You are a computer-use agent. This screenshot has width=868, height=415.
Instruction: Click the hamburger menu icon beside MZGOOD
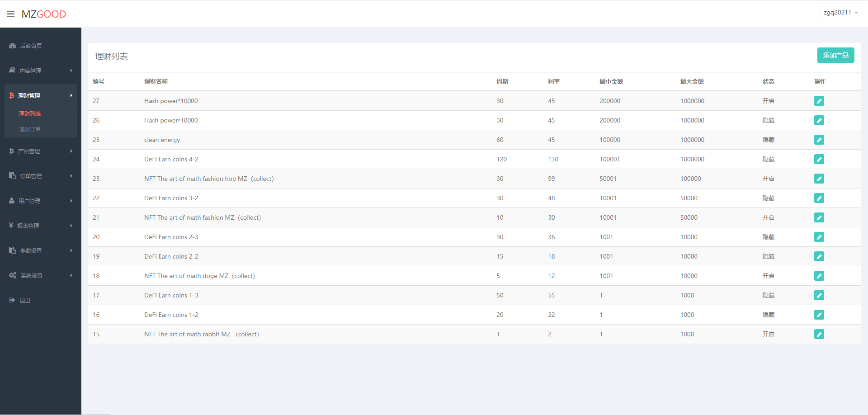point(11,14)
